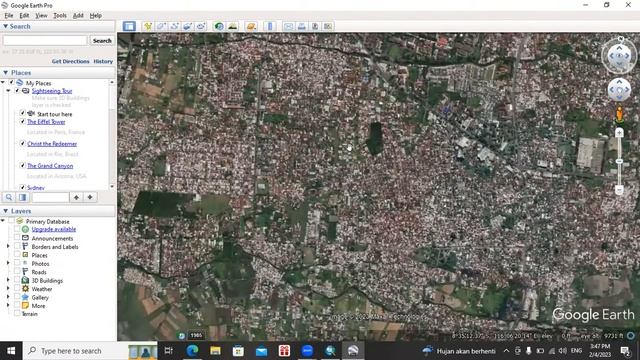Expand the Borders and Labels layer node
The width and height of the screenshot is (640, 360).
coord(8,247)
